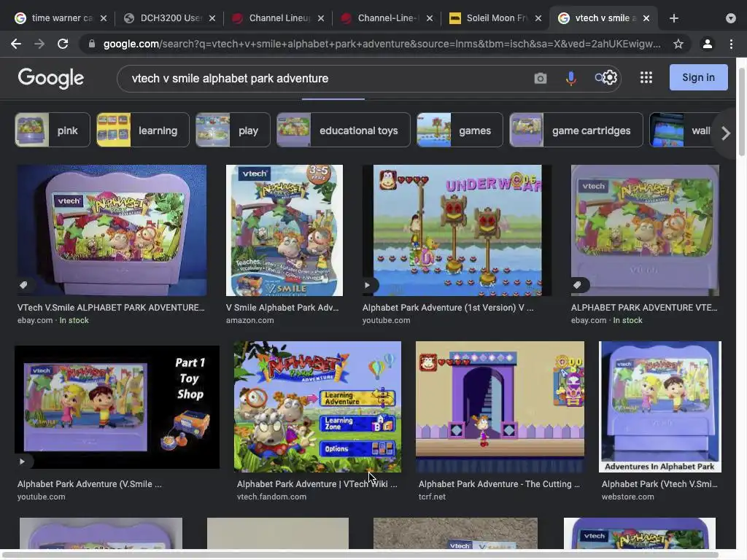Open the Google apps grid
The width and height of the screenshot is (747, 560).
646,77
